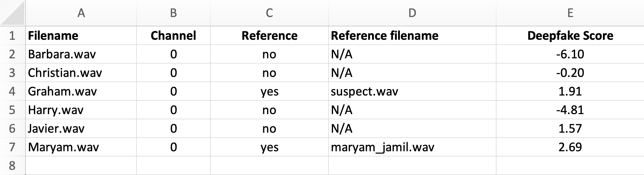
Task: Select row 1 by clicking its row number
Action: tap(12, 36)
